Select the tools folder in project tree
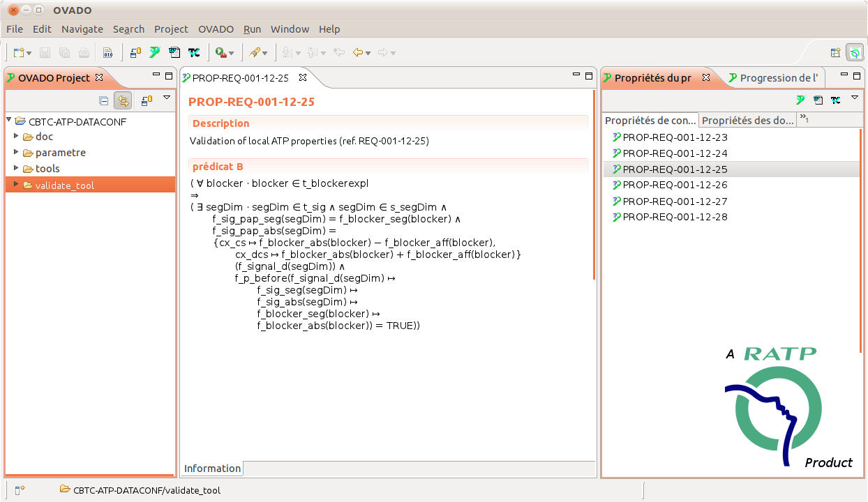Screen dimensions: 868x502 [x=47, y=169]
